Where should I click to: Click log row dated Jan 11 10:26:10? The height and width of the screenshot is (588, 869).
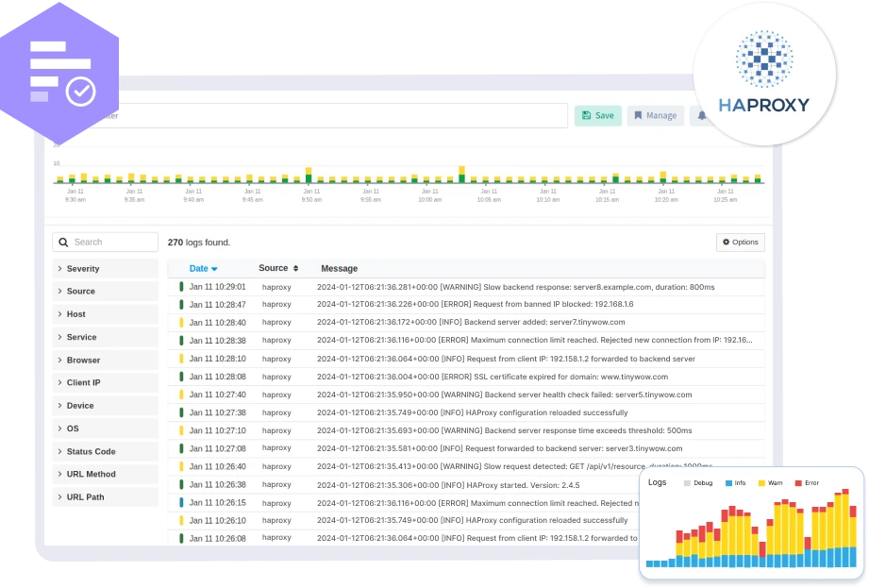(404, 520)
